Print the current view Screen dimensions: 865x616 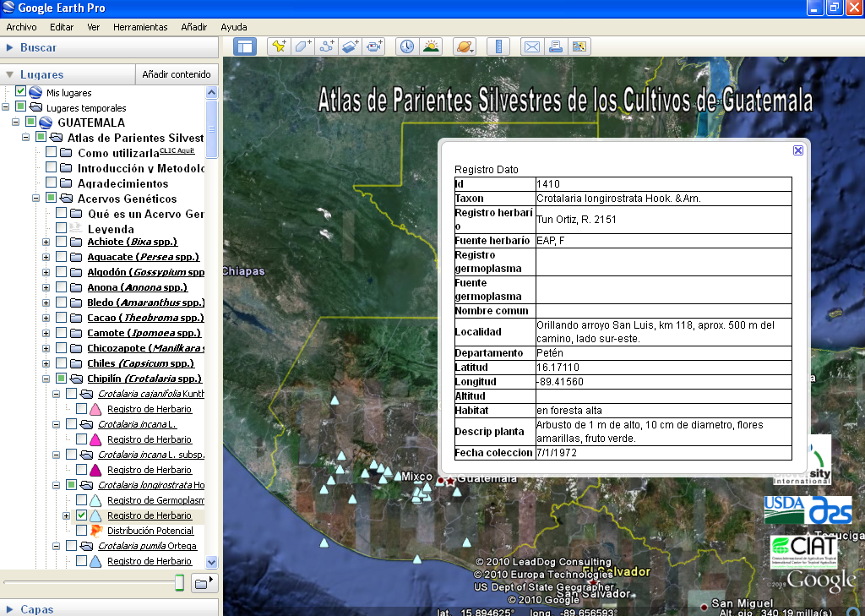[x=556, y=46]
